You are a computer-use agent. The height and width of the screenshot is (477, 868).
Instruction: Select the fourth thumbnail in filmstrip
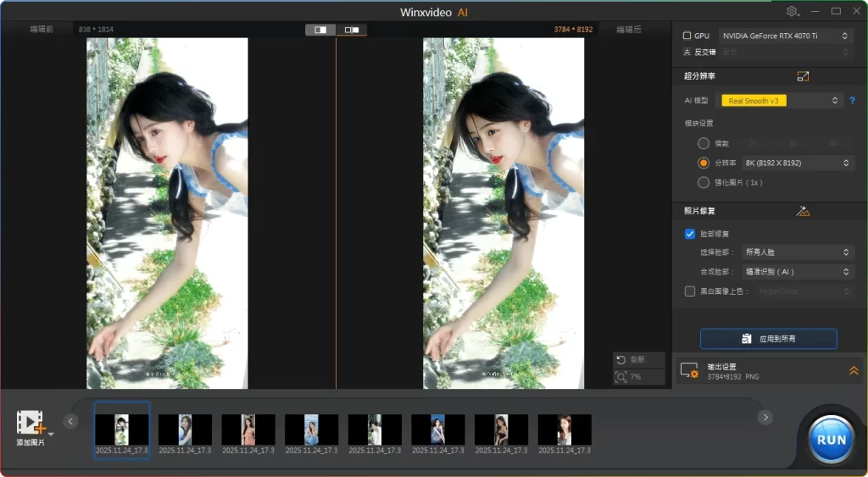pos(311,430)
